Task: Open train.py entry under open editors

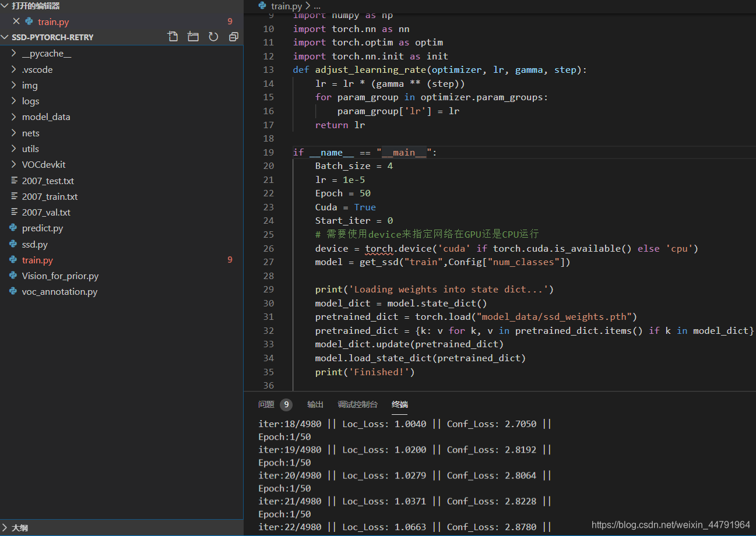Action: 53,22
